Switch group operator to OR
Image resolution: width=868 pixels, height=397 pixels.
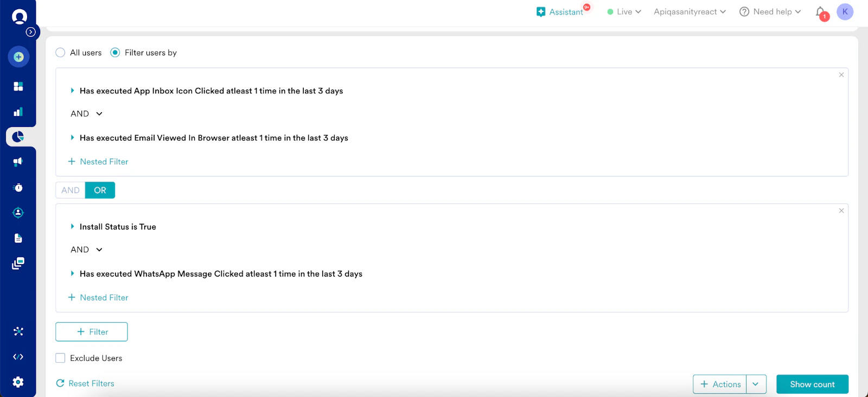pyautogui.click(x=100, y=190)
